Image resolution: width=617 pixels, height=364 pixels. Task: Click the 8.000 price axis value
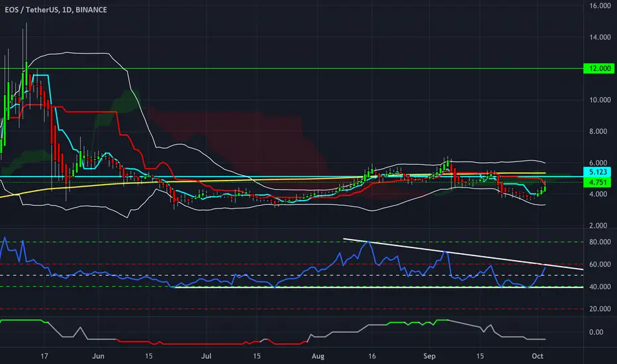tap(598, 132)
